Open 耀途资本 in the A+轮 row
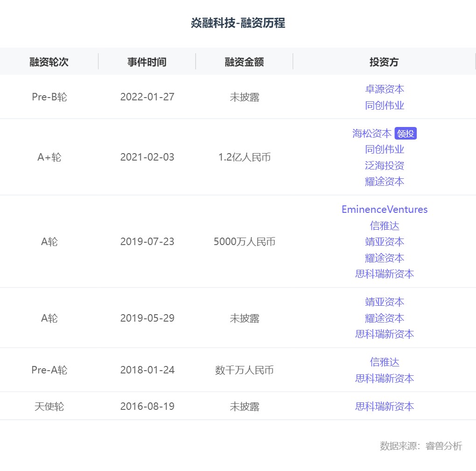The image size is (476, 471). tap(384, 182)
